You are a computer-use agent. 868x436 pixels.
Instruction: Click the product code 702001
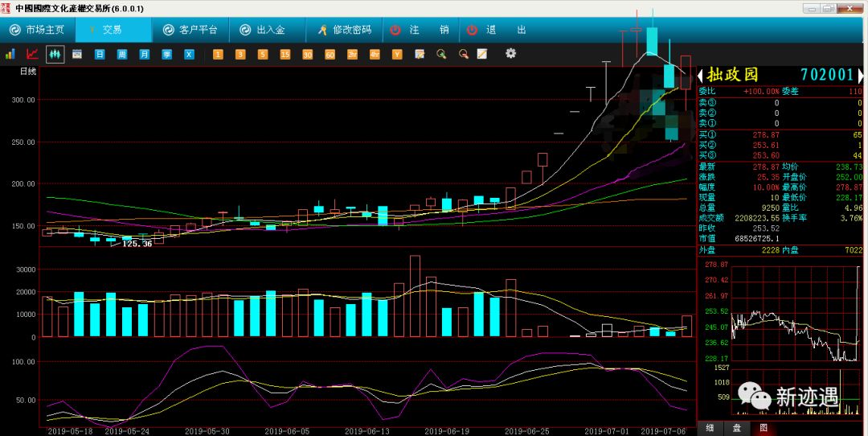(827, 75)
